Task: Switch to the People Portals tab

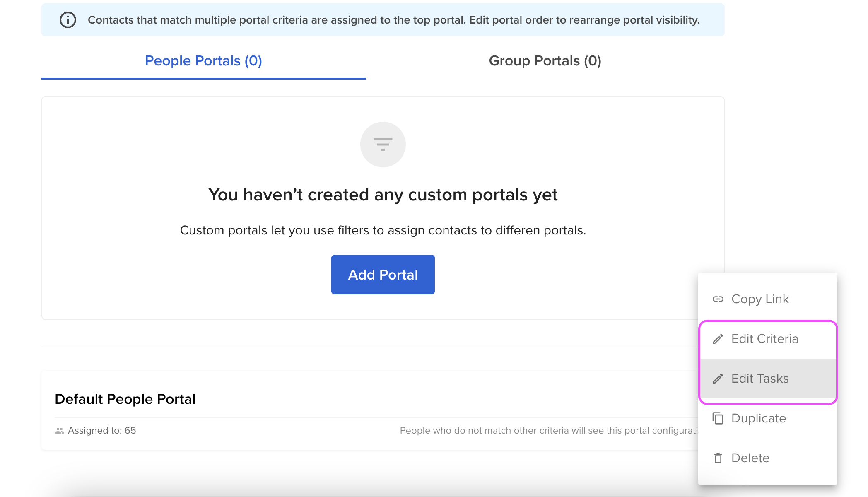Action: (x=203, y=61)
